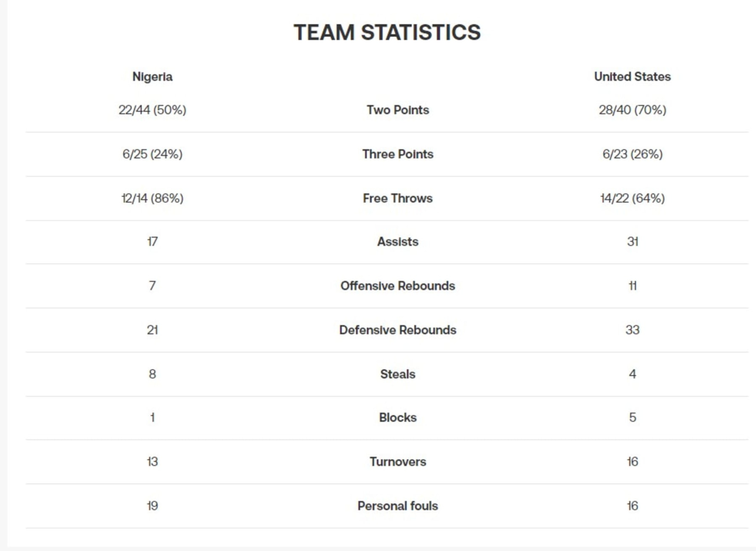756x551 pixels.
Task: Select Nigeria's 22/44 (50%) two-point value
Action: click(x=152, y=110)
